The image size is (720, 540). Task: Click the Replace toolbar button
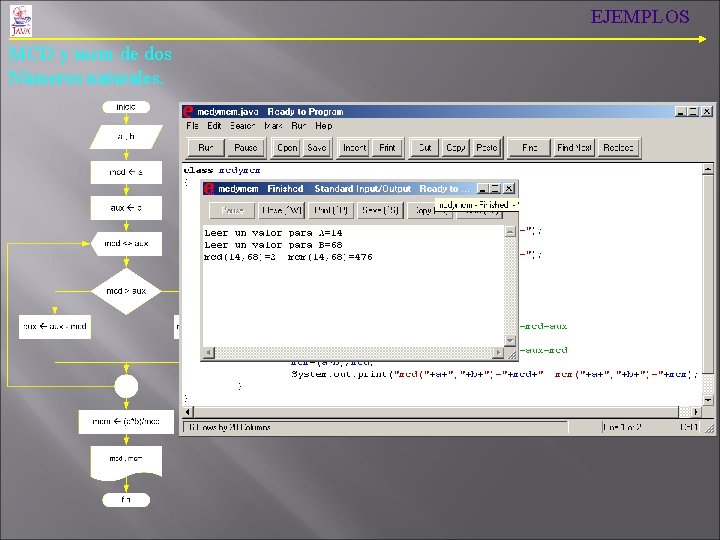[619, 148]
